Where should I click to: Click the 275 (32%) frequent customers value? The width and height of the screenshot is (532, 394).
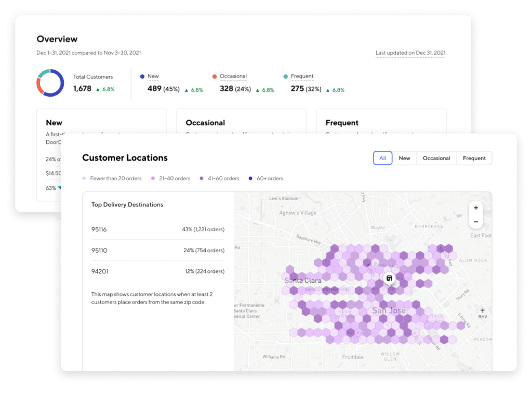(306, 88)
